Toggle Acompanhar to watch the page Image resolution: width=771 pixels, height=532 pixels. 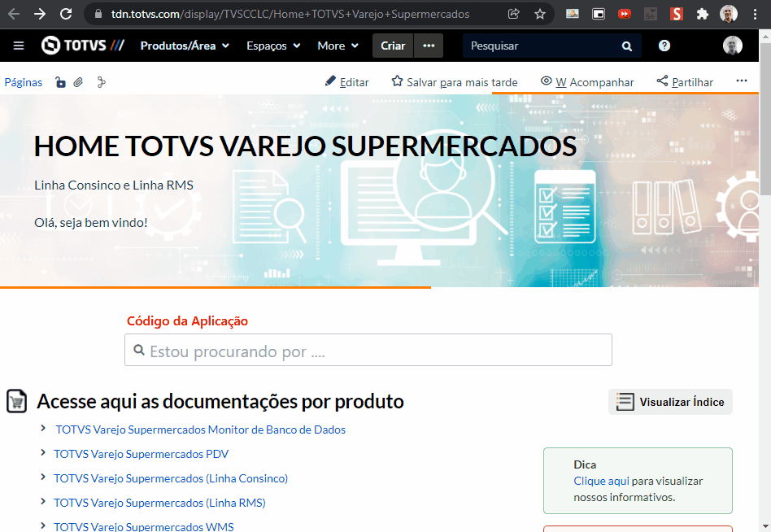[x=587, y=81]
